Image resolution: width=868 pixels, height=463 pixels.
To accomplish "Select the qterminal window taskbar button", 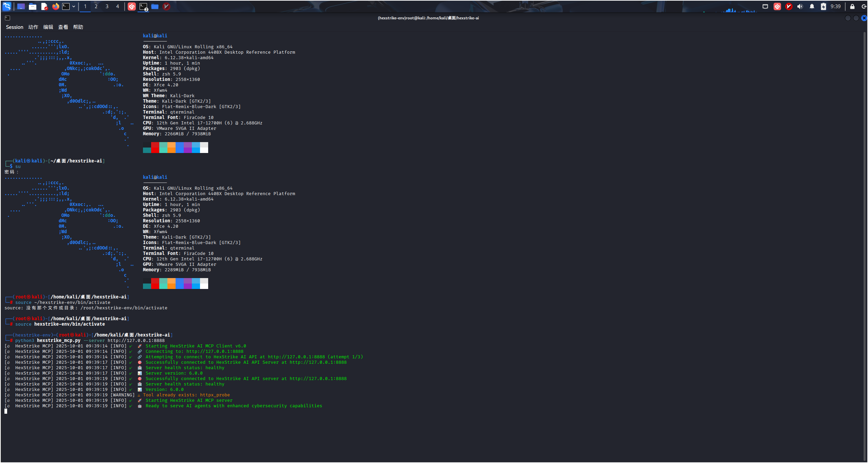I will point(143,6).
